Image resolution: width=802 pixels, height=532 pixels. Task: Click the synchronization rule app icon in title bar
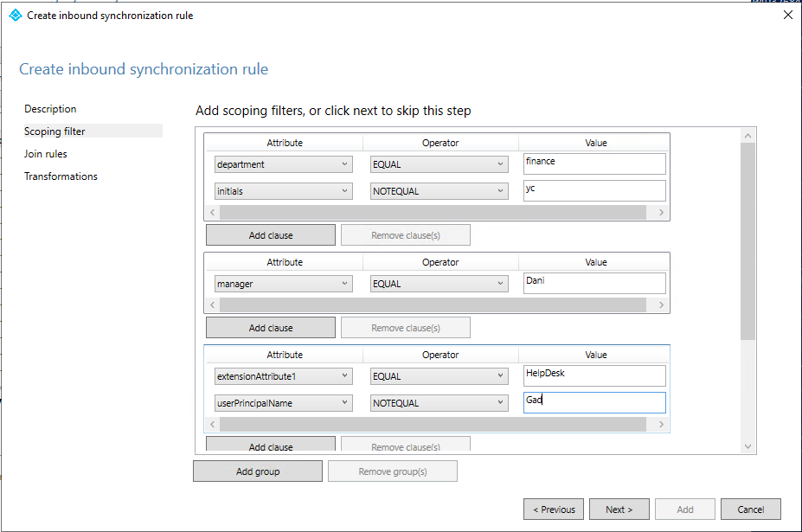click(x=16, y=16)
